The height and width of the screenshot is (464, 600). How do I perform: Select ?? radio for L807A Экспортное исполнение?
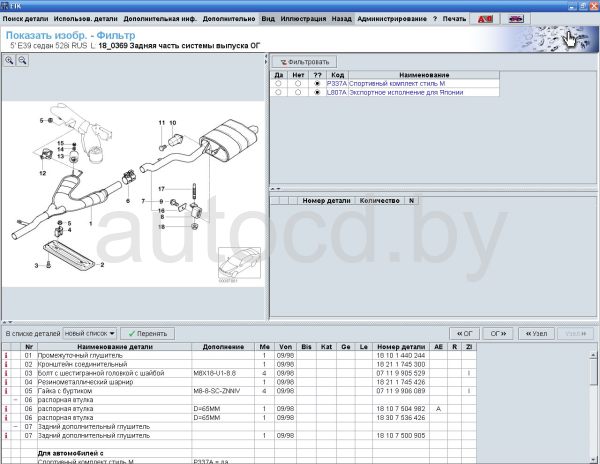coord(317,93)
